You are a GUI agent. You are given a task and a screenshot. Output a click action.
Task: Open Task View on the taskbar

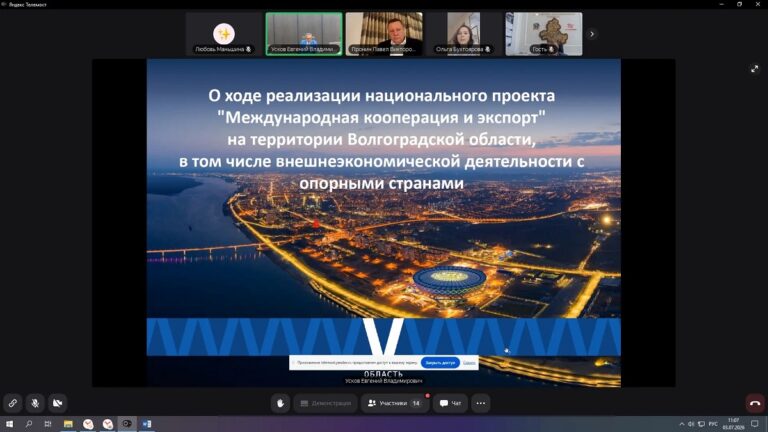point(48,424)
